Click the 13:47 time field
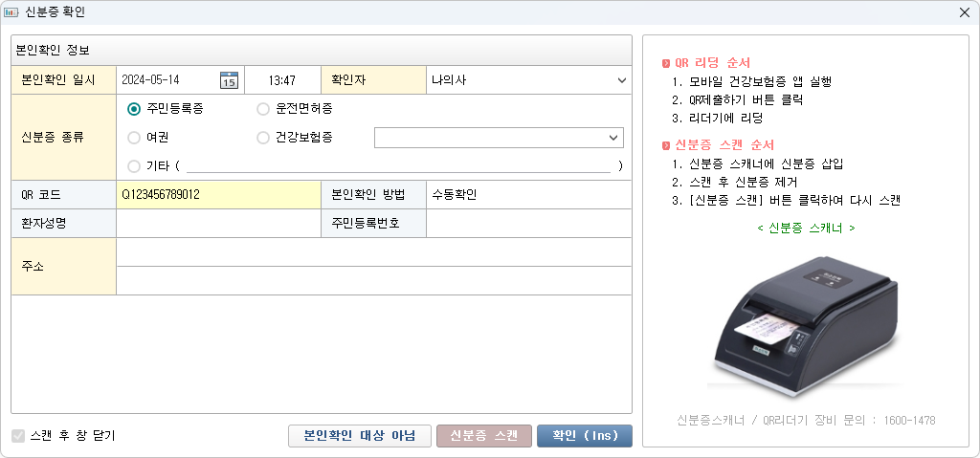 [281, 80]
